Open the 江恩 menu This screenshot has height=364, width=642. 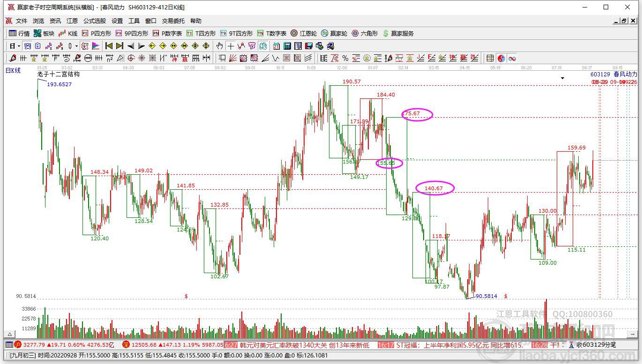72,21
